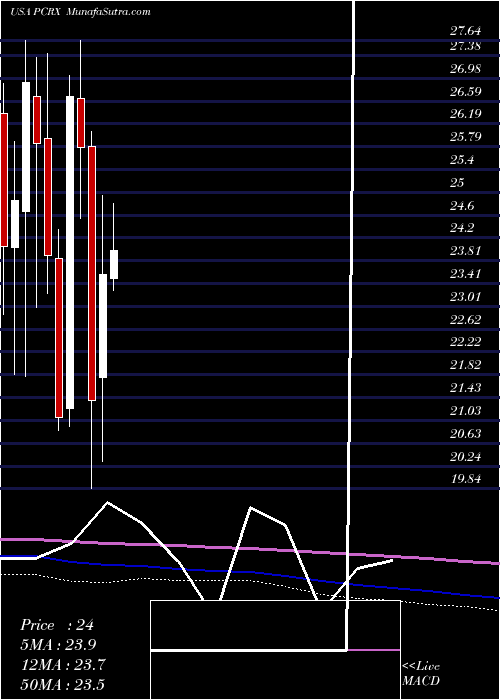This screenshot has height=700, width=500.
Task: Select the 21.82 price axis label
Action: (465, 365)
